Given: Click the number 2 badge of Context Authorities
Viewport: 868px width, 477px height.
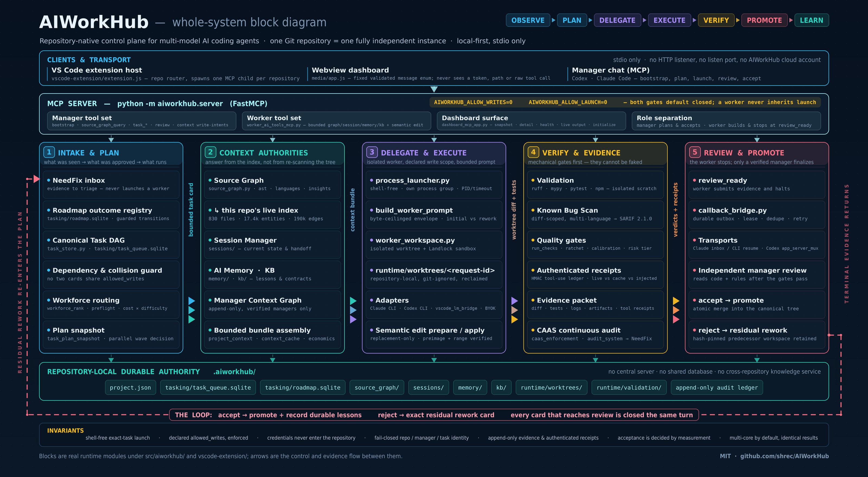Looking at the screenshot, I should click(x=210, y=152).
